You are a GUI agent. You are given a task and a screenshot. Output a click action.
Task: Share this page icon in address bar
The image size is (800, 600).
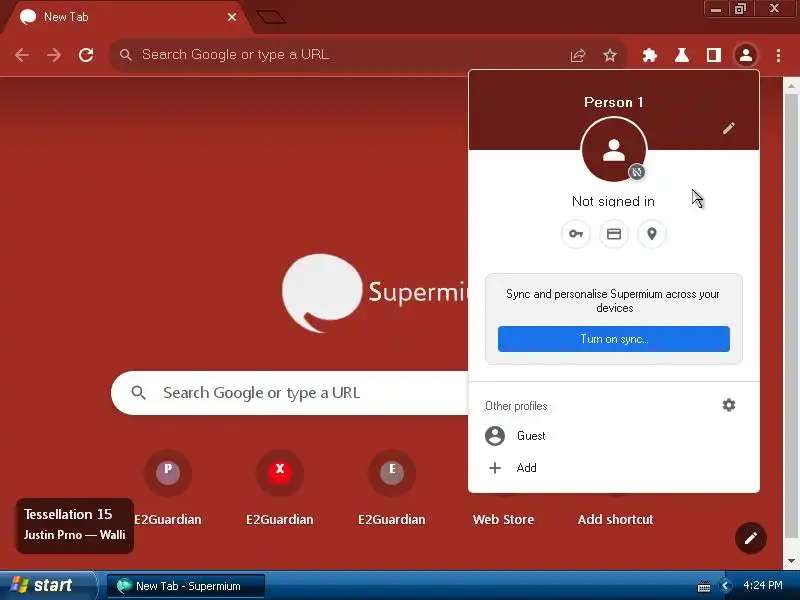coord(578,55)
